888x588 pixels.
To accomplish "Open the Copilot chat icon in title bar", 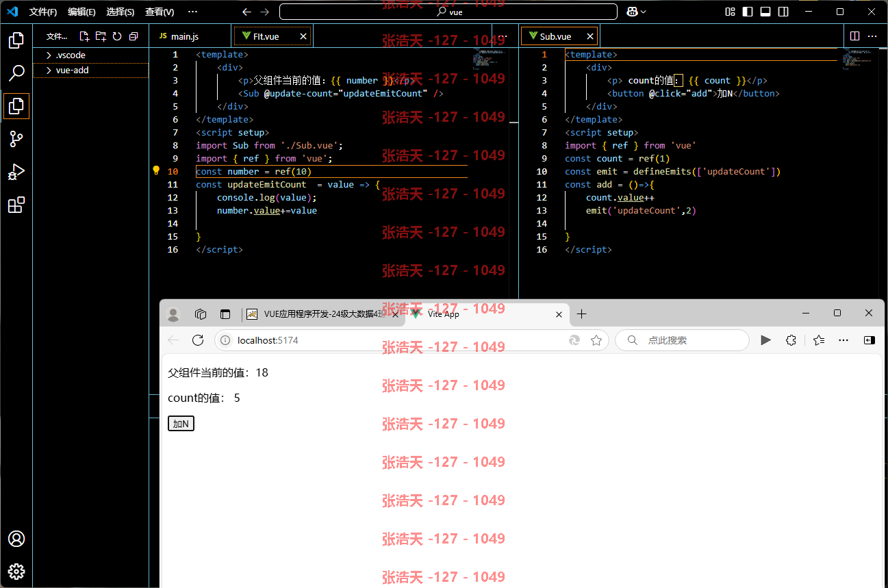I will coord(631,12).
